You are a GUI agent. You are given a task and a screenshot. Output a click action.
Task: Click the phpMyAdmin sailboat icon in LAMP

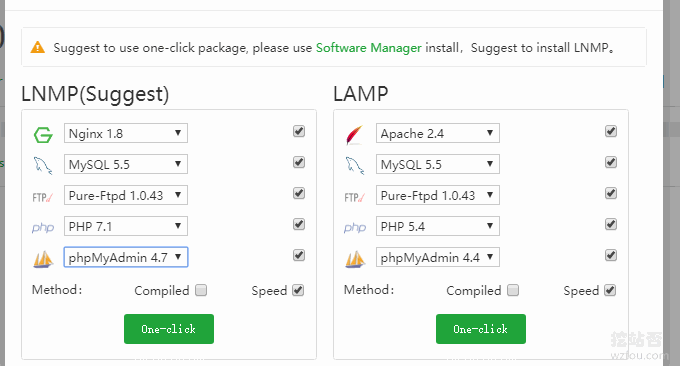click(x=355, y=259)
